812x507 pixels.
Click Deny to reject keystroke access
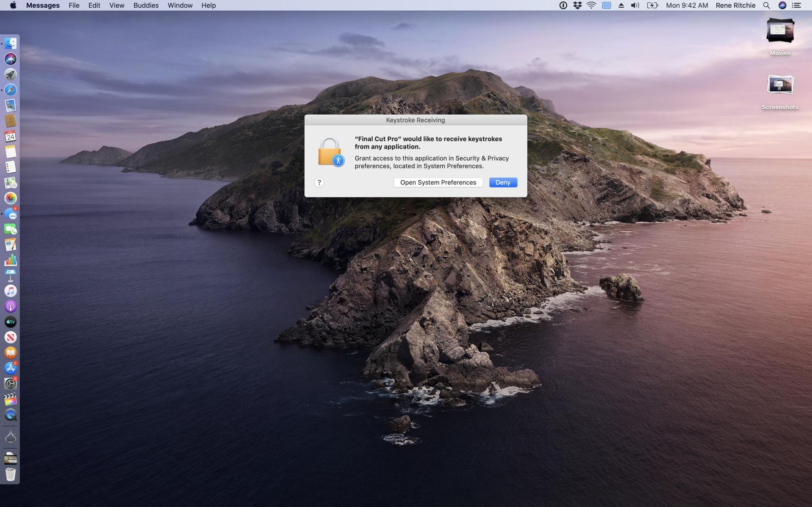[502, 182]
